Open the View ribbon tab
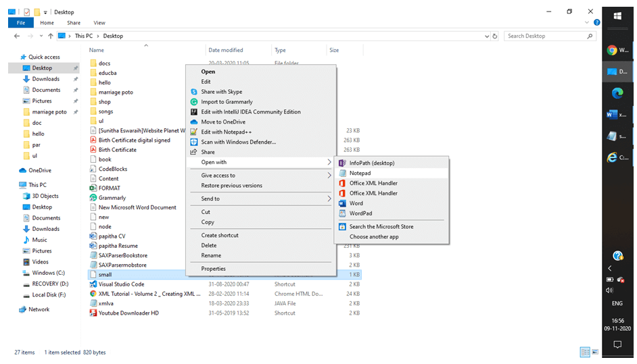Screen dimensions: 637x364 [x=99, y=23]
